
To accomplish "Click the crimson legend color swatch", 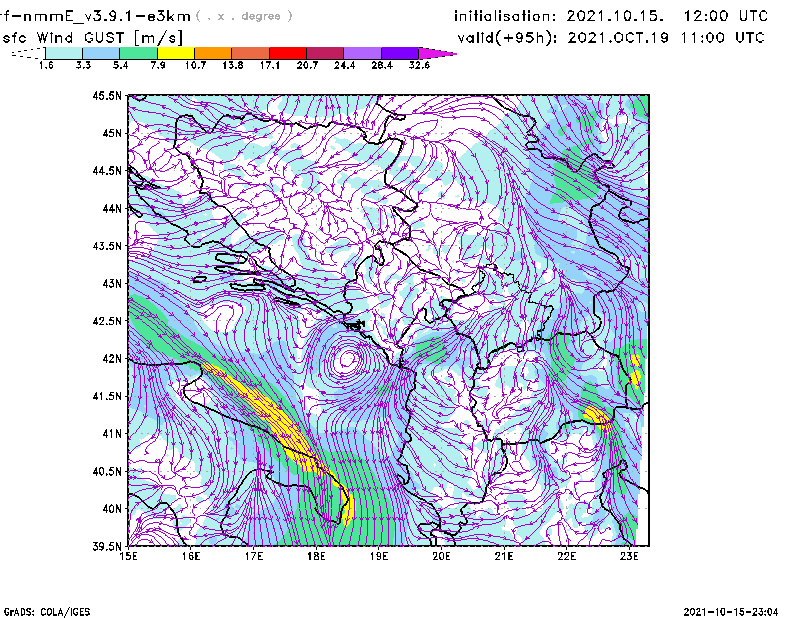I will click(x=325, y=53).
